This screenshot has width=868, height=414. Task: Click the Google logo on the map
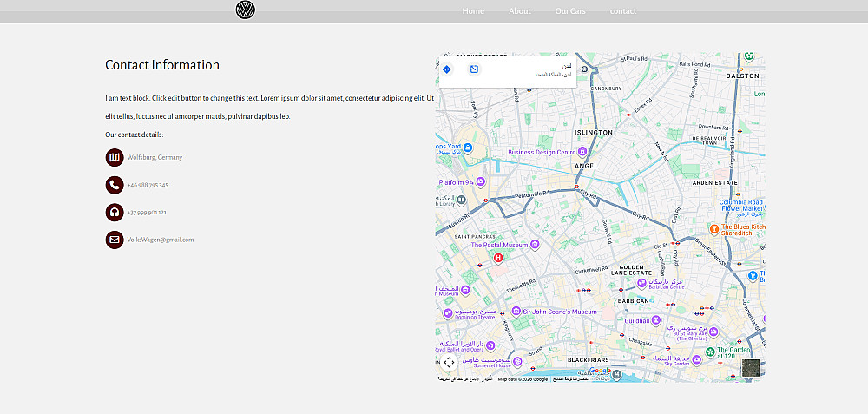click(600, 371)
